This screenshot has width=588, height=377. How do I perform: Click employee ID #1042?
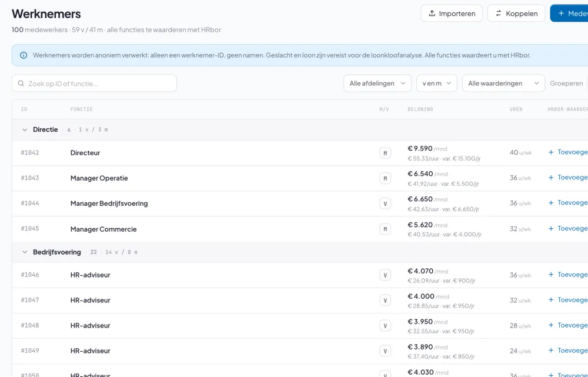click(30, 153)
